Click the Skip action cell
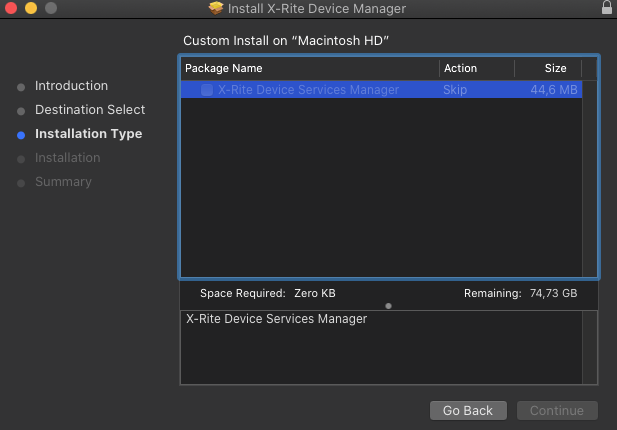The width and height of the screenshot is (617, 430). (x=455, y=90)
